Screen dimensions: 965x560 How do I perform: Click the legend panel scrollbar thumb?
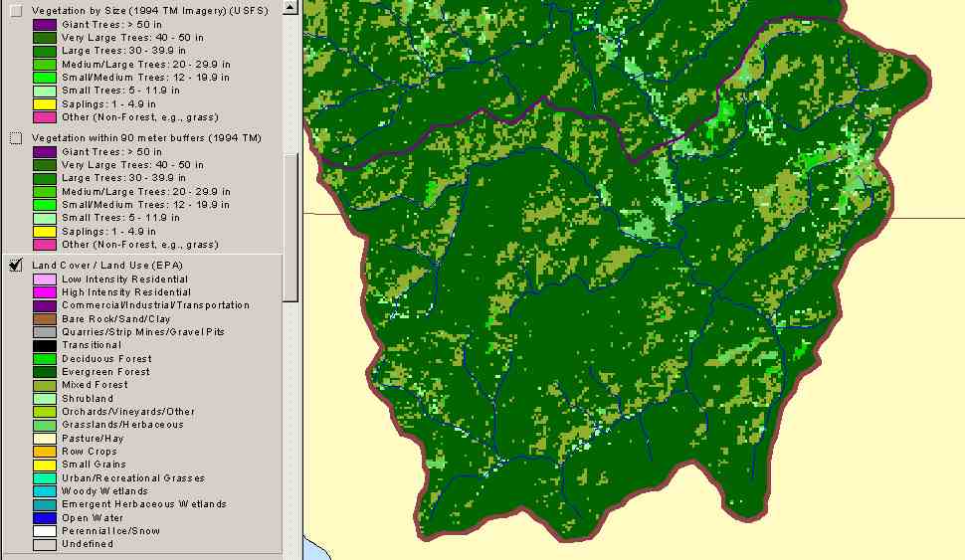click(290, 227)
